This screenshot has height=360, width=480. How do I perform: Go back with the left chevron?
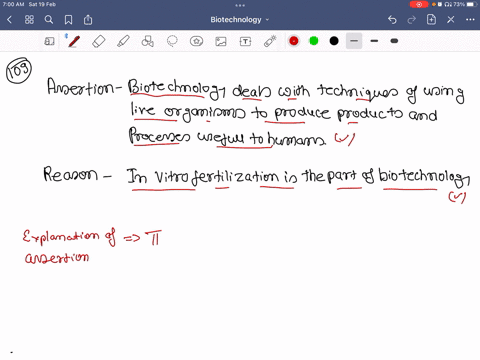(x=10, y=20)
